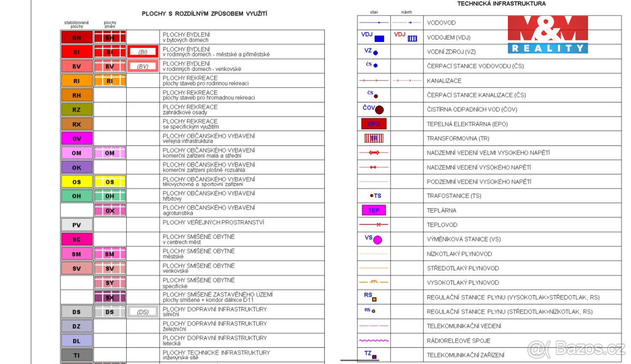Screen dimensions: 631x364
Task: Click the solid blue vodovod stav line symbol
Action: [374, 23]
